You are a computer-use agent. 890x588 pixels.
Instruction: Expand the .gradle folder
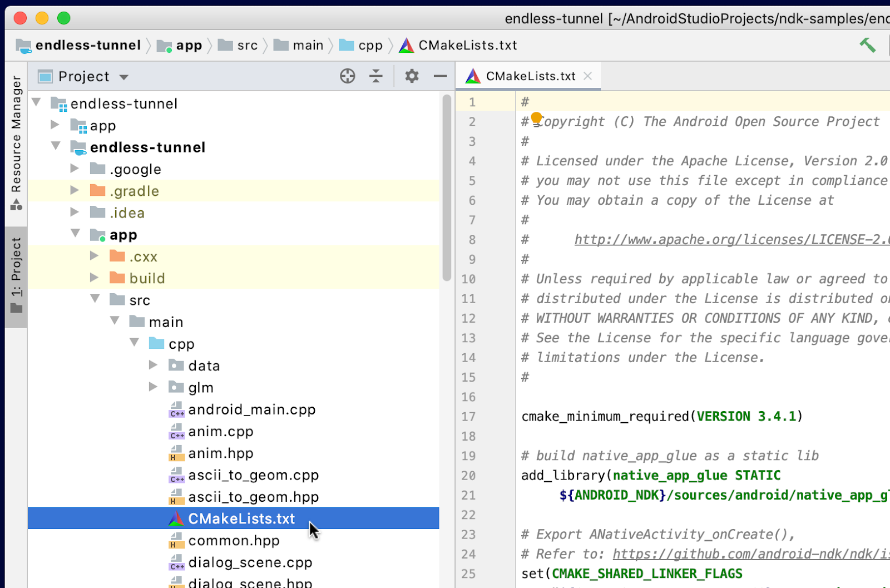[x=75, y=191]
